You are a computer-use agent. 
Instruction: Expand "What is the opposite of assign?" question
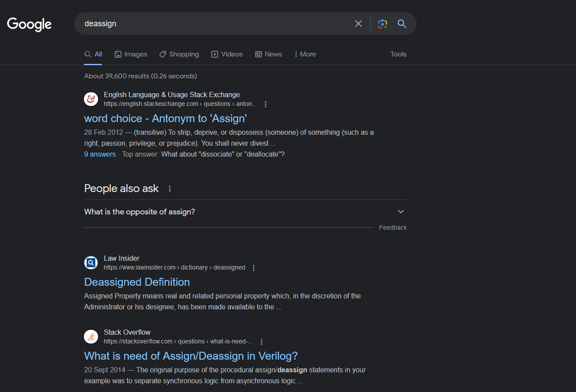[x=245, y=212]
